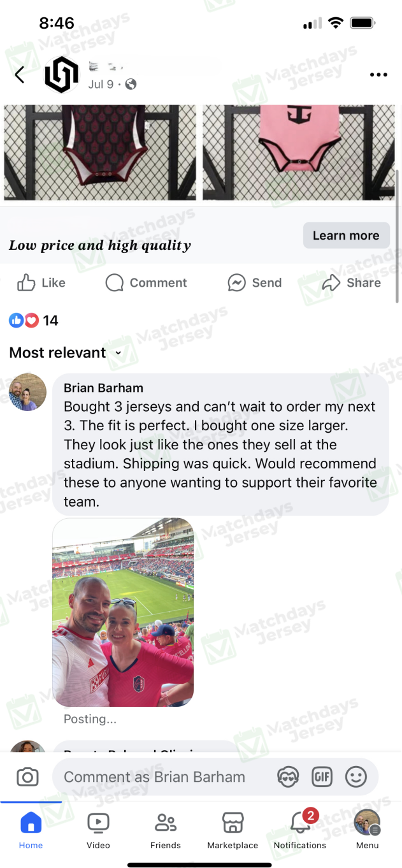Screen dimensions: 402x868
Task: Open the avatar sticker picker icon
Action: pyautogui.click(x=289, y=777)
